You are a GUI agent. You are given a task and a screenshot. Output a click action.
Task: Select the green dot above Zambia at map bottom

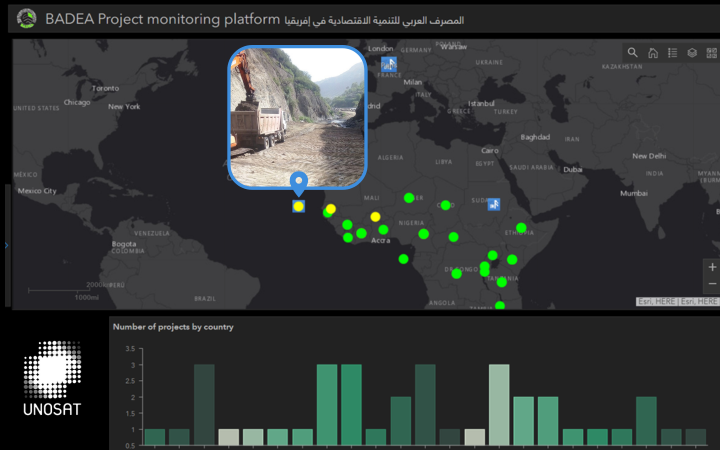point(500,305)
